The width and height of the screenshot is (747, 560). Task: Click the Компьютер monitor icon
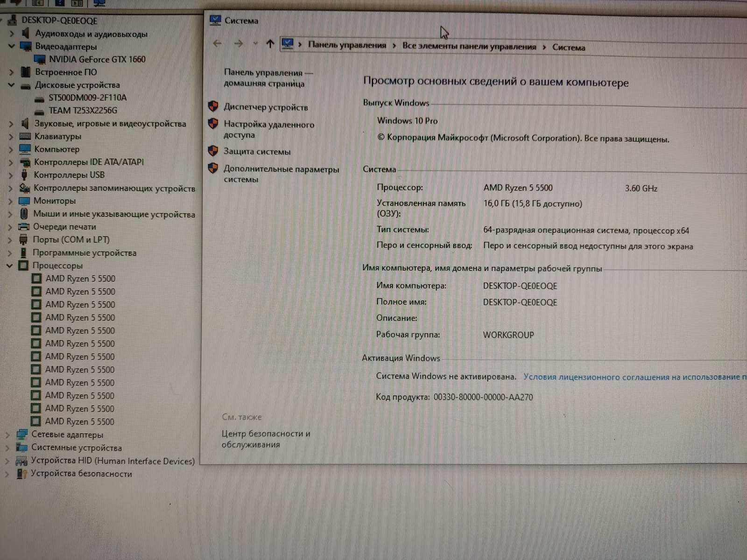pos(25,149)
